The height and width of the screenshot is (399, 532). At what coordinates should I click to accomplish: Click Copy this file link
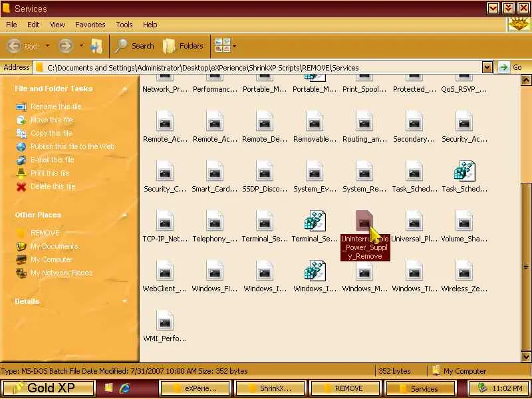pyautogui.click(x=51, y=133)
